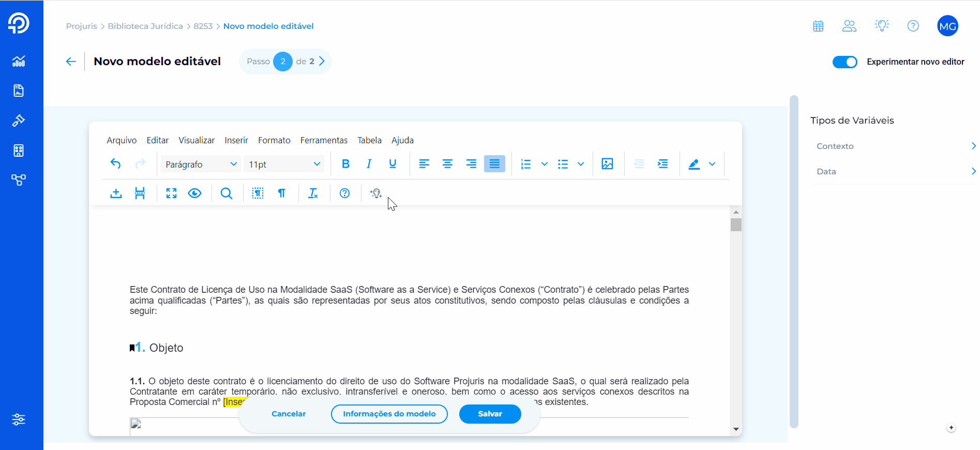980x450 pixels.
Task: Open the Parágrafo style dropdown
Action: click(201, 164)
